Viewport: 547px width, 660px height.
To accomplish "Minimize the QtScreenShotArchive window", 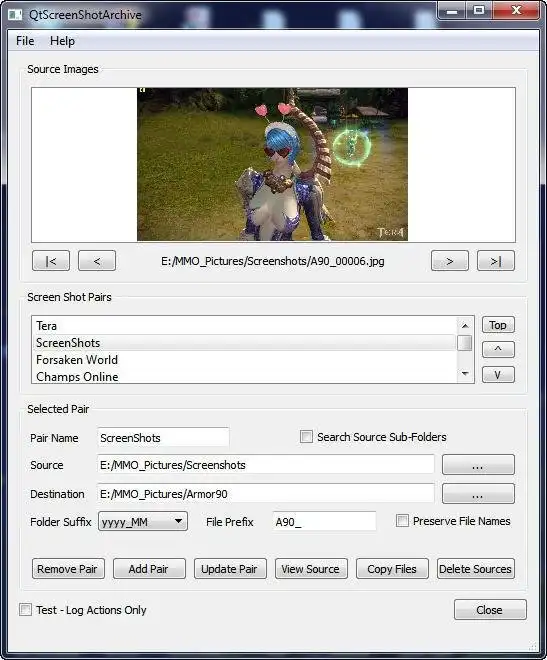I will (451, 11).
